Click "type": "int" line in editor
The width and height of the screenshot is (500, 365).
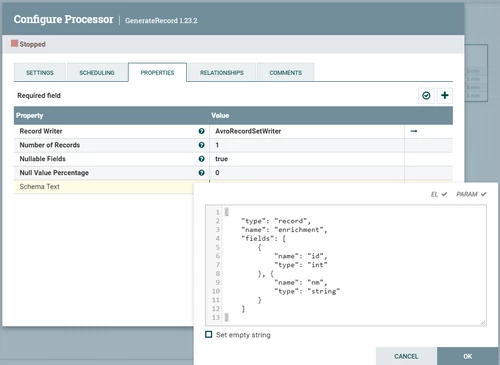click(x=301, y=265)
